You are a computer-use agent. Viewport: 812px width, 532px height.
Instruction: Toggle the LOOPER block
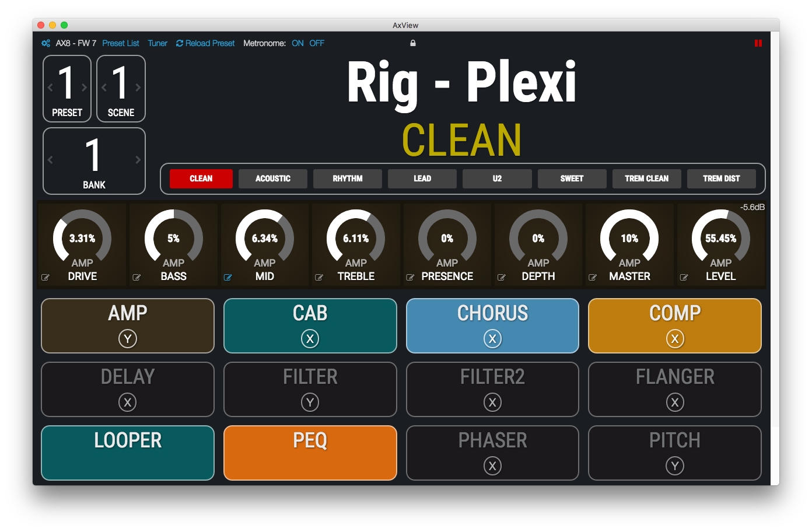(128, 453)
